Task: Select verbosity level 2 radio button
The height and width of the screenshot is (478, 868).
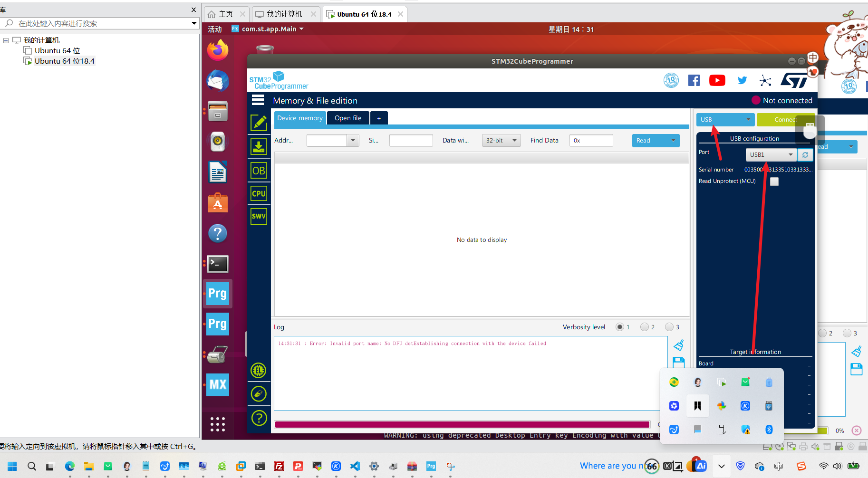Action: tap(645, 327)
